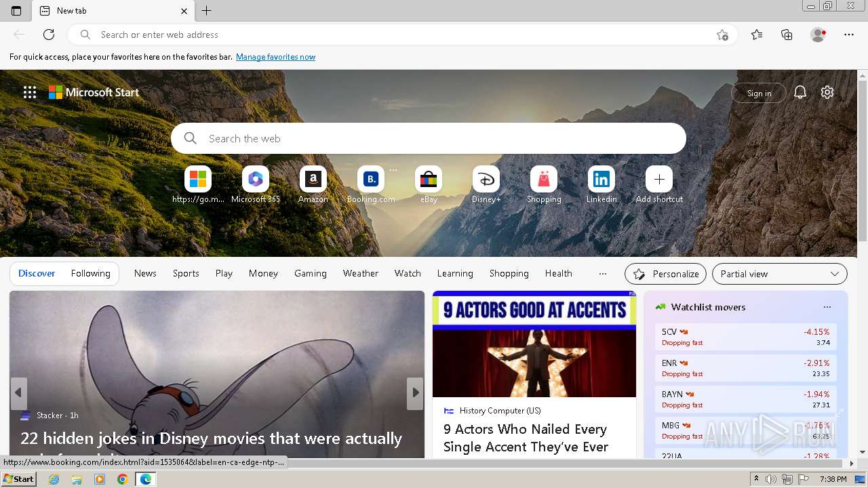Image resolution: width=868 pixels, height=488 pixels.
Task: Launch Chrome from taskbar
Action: point(122,479)
